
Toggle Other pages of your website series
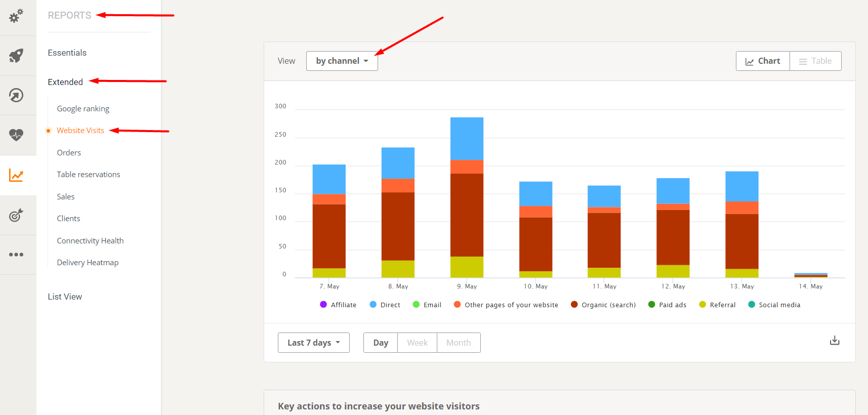(506, 305)
